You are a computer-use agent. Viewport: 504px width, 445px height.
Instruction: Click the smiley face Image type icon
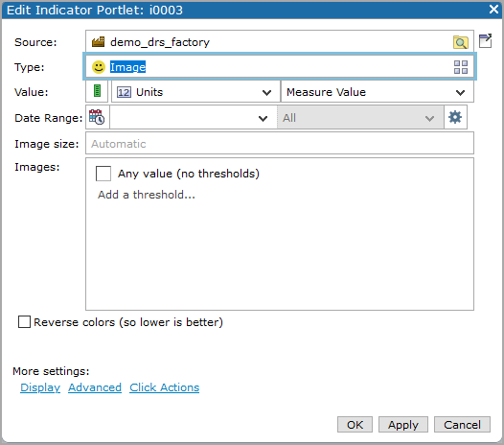(99, 67)
